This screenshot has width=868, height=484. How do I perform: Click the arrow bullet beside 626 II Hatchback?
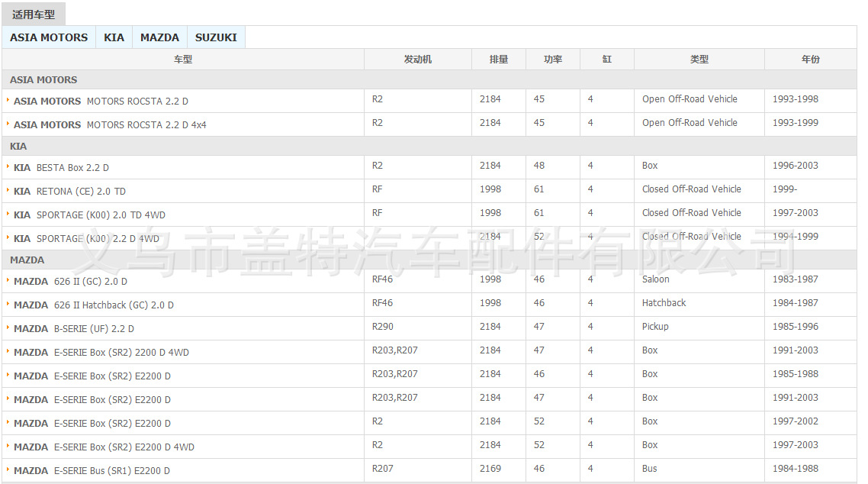click(8, 304)
